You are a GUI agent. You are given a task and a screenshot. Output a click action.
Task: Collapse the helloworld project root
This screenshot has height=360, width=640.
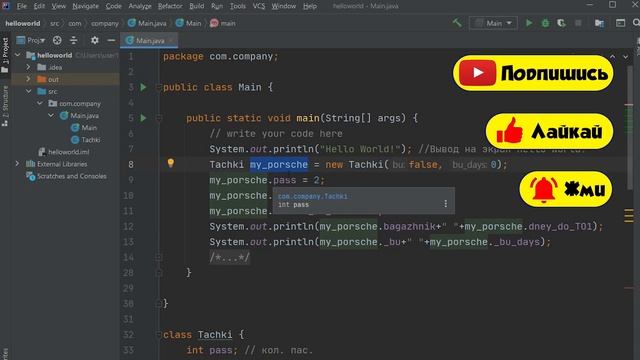[x=18, y=55]
